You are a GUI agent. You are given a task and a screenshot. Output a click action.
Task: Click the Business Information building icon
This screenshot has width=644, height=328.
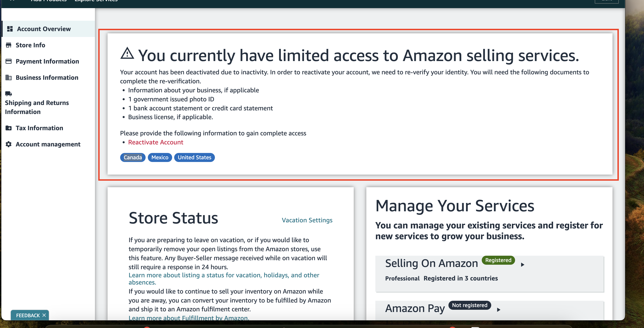[x=9, y=77]
